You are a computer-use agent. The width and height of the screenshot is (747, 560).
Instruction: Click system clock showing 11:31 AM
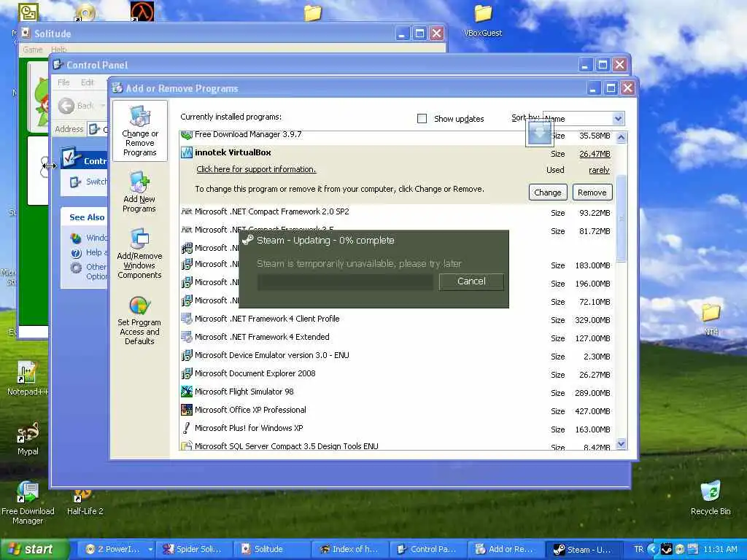point(720,549)
